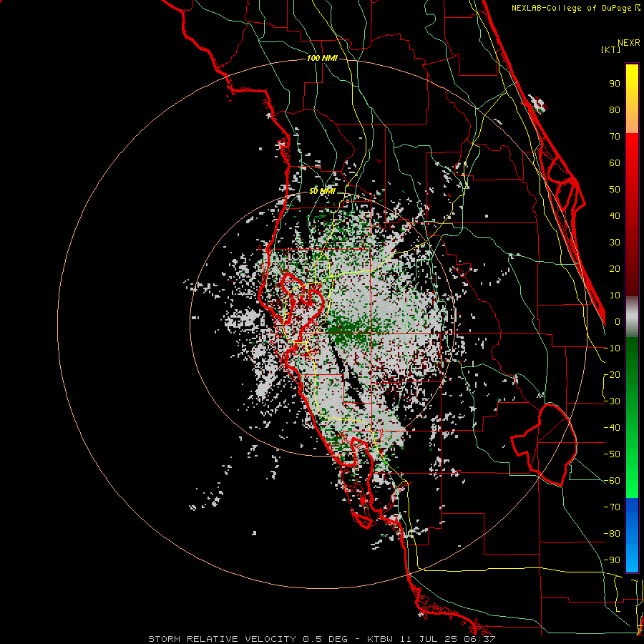Image resolution: width=644 pixels, height=644 pixels.
Task: Click the '-40' scale value
Action: [612, 428]
